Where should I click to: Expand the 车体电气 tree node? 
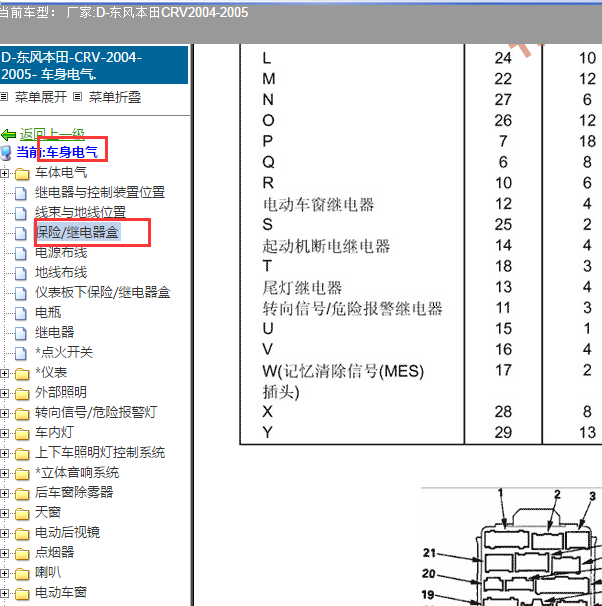(x=4, y=174)
